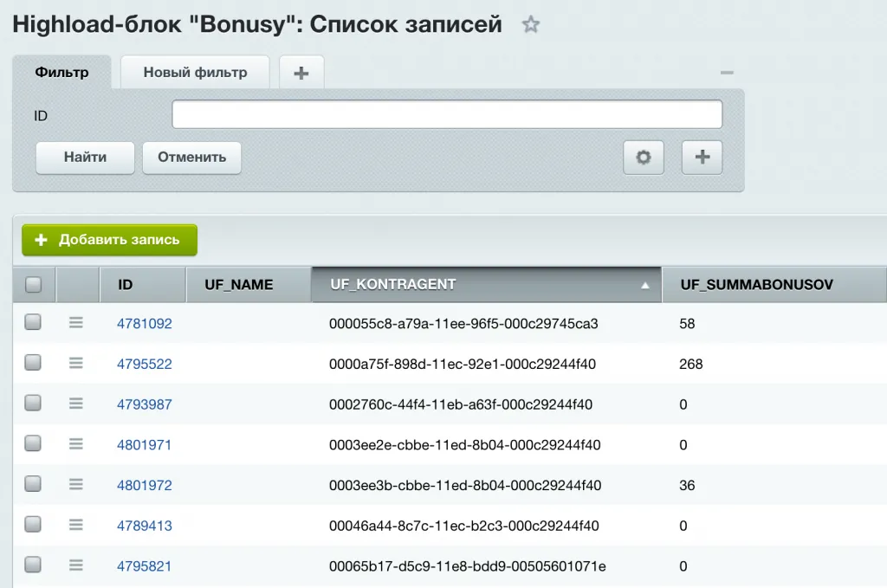
Task: Select kontragent value 0000a75f-898d-11ec-92e1-000c29244f40
Action: point(463,364)
